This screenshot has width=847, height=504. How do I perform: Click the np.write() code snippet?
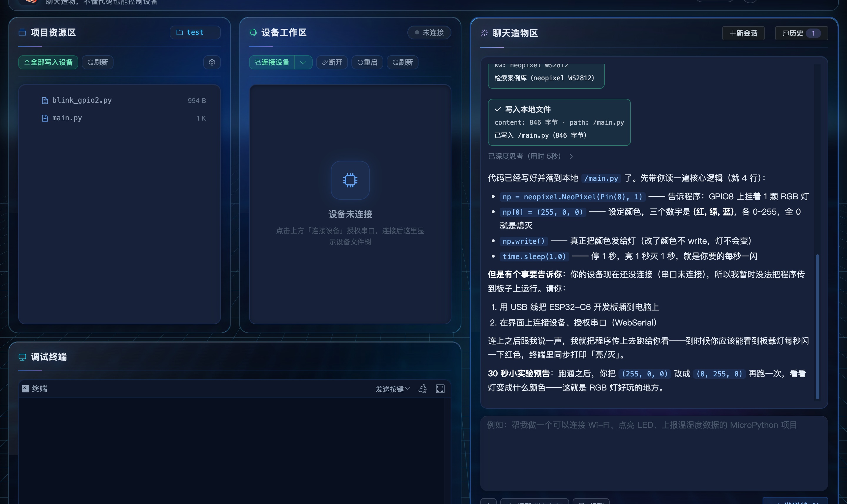523,241
